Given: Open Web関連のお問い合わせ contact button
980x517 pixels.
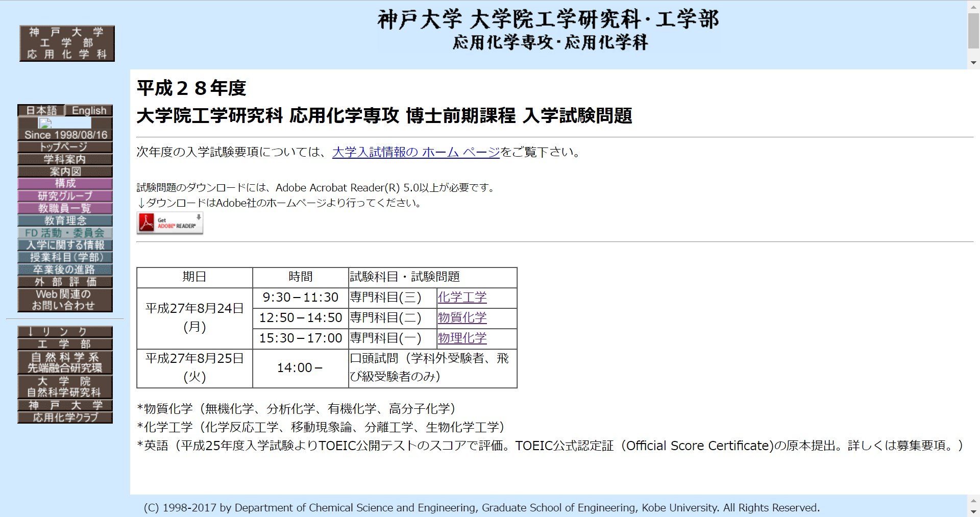Looking at the screenshot, I should [x=65, y=300].
